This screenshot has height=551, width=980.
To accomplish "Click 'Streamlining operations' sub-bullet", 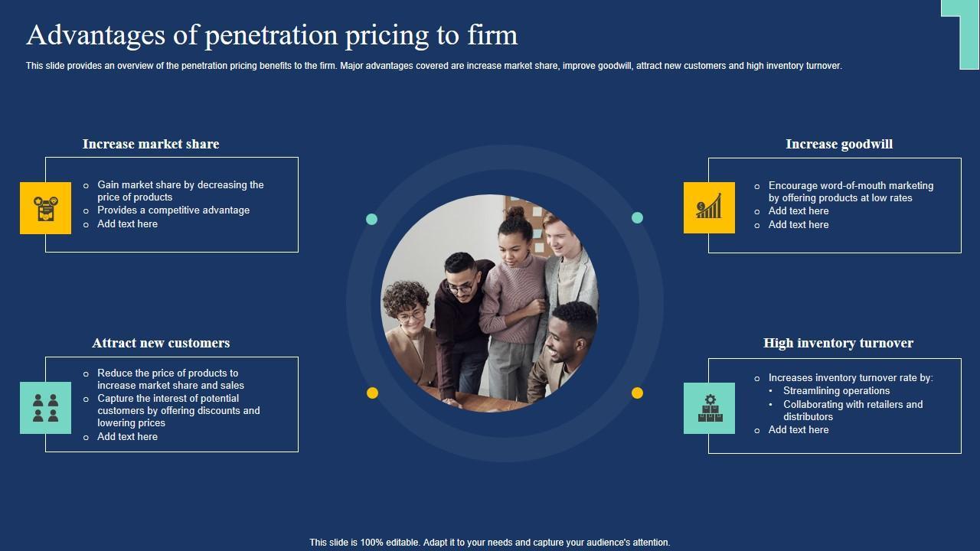I will [836, 391].
